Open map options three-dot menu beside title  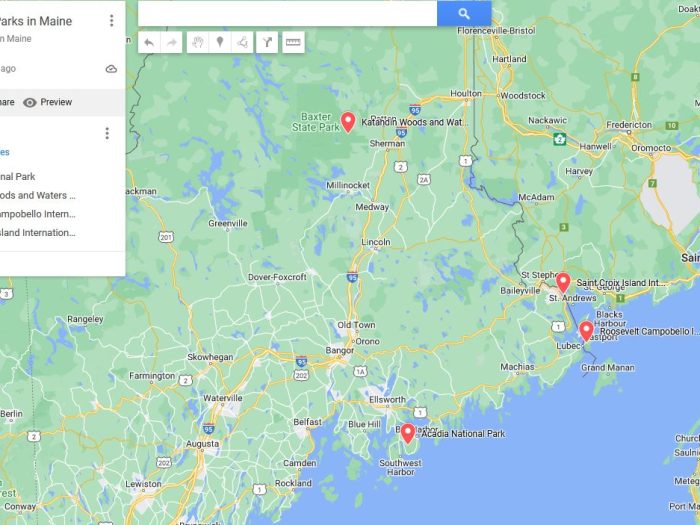pos(112,21)
